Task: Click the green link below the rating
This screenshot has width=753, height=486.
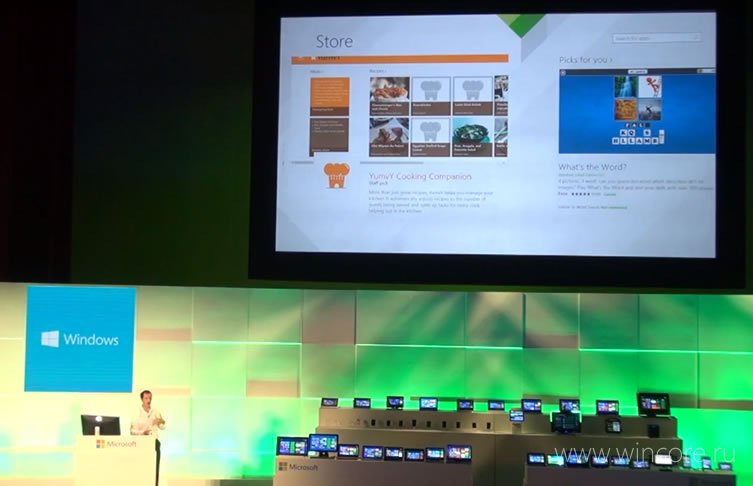Action: (614, 207)
